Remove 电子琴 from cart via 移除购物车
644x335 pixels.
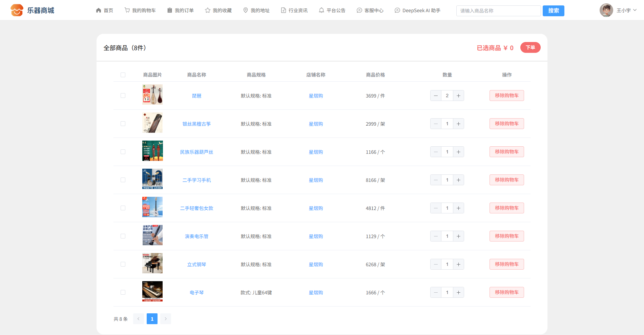pyautogui.click(x=506, y=292)
